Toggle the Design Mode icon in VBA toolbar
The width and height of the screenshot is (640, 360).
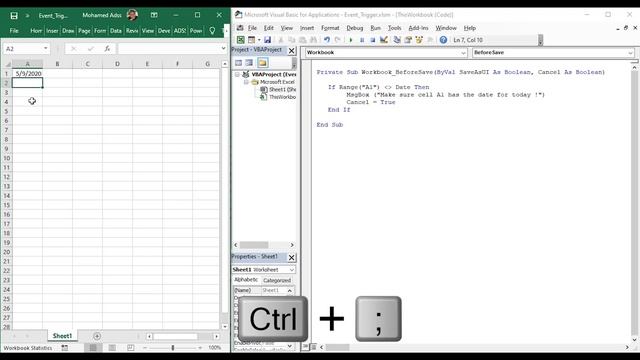(384, 40)
